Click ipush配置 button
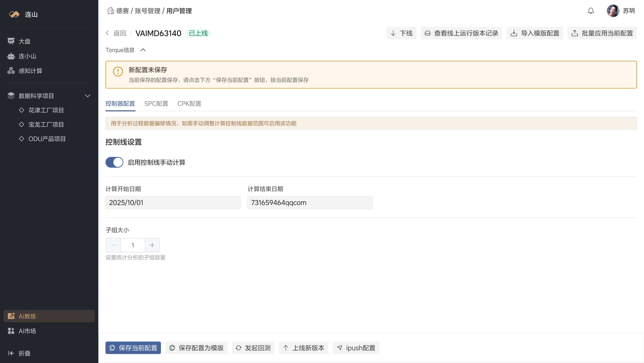This screenshot has height=363, width=644. (356, 348)
